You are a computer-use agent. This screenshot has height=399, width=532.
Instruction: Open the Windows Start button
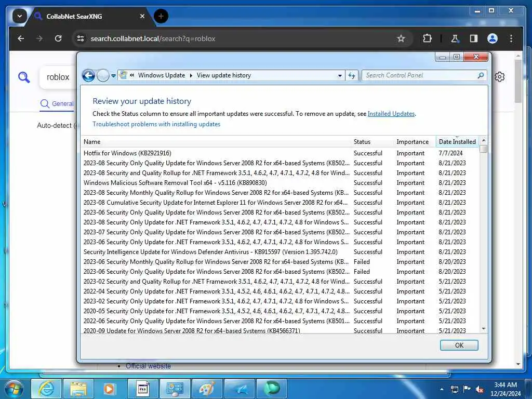(x=14, y=389)
